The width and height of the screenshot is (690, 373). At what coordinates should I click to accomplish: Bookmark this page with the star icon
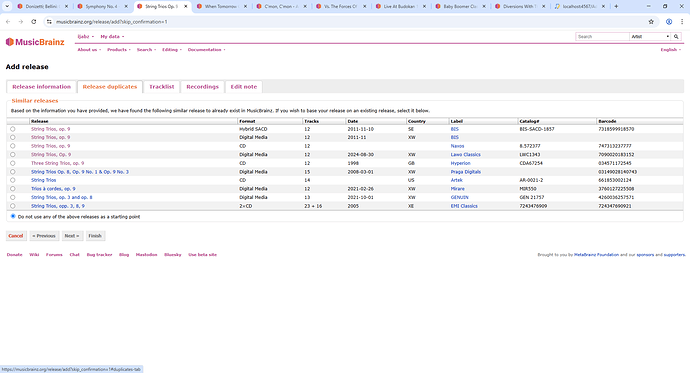651,22
